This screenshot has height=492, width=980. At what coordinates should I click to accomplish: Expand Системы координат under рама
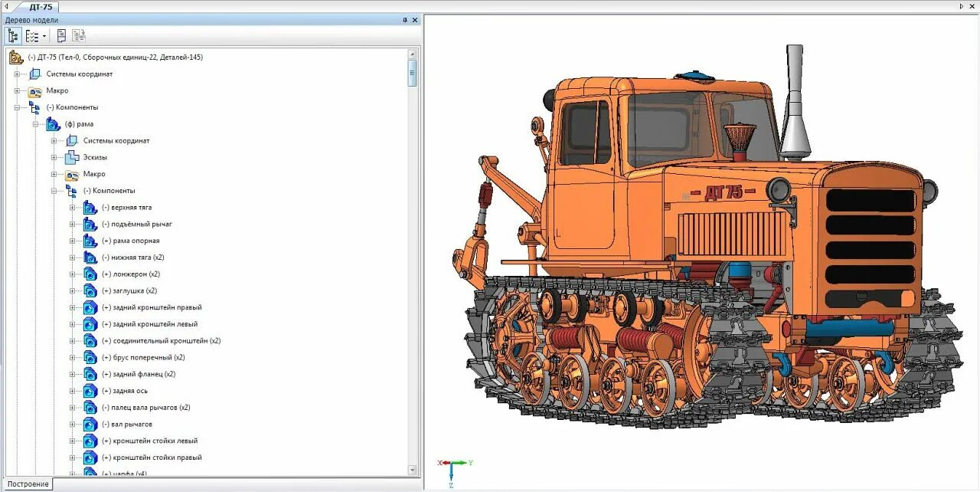54,141
